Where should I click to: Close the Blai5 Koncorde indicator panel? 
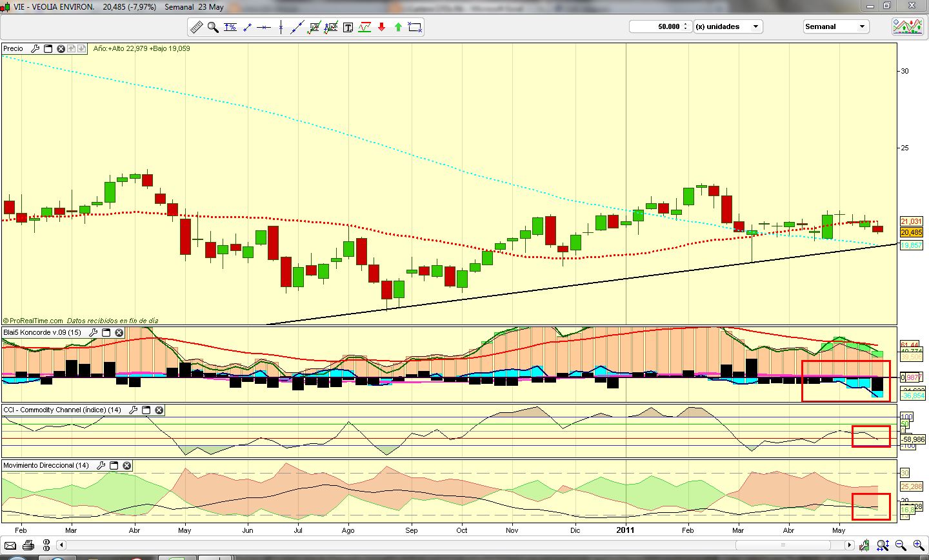point(120,332)
